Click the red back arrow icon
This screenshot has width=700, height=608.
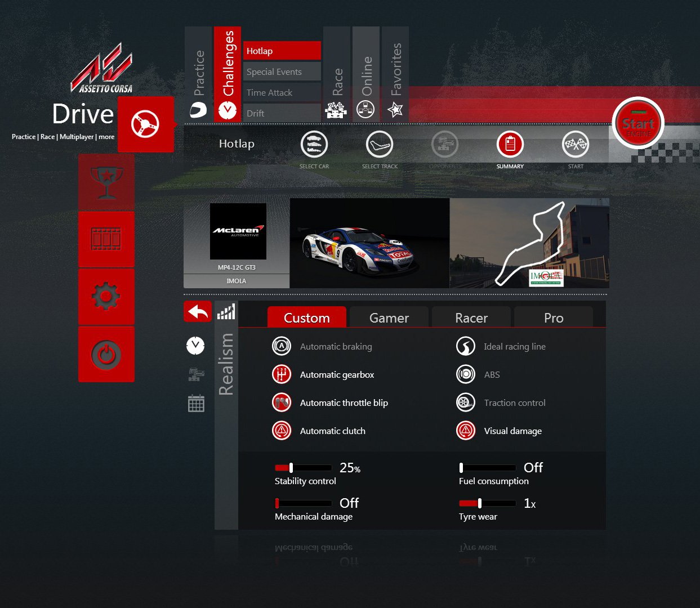click(198, 311)
